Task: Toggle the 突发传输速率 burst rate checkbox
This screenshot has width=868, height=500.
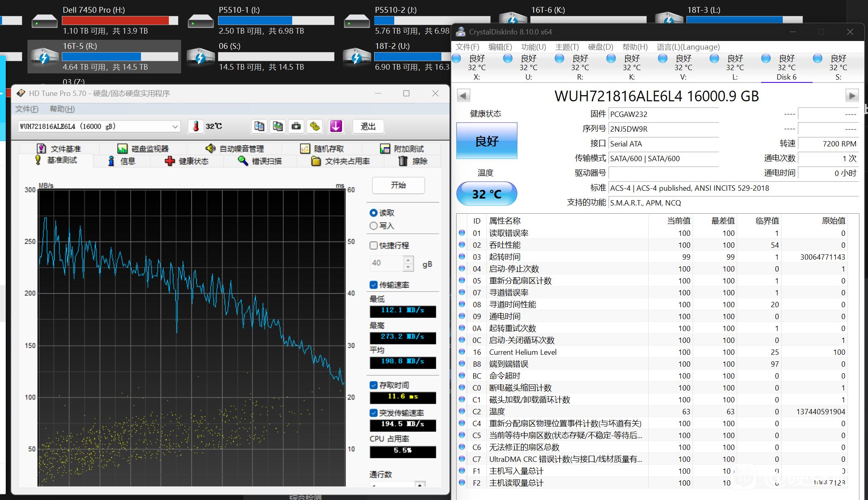Action: [x=373, y=413]
